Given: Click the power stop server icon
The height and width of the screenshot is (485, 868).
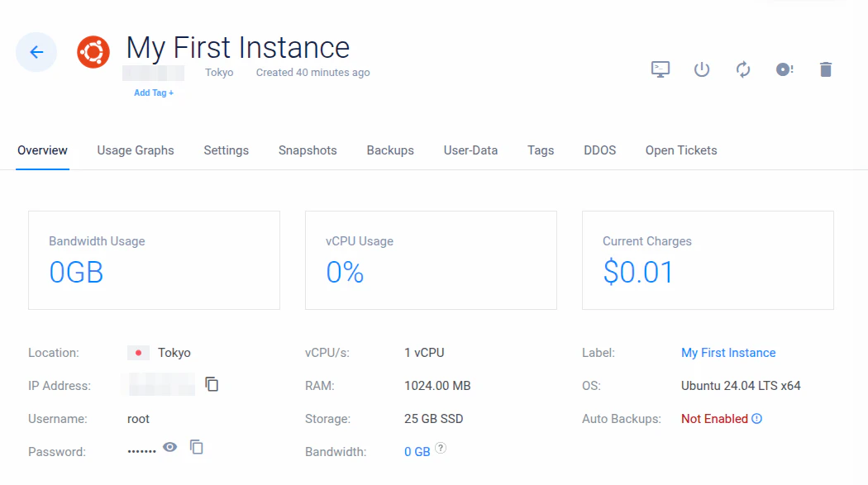Looking at the screenshot, I should tap(702, 69).
